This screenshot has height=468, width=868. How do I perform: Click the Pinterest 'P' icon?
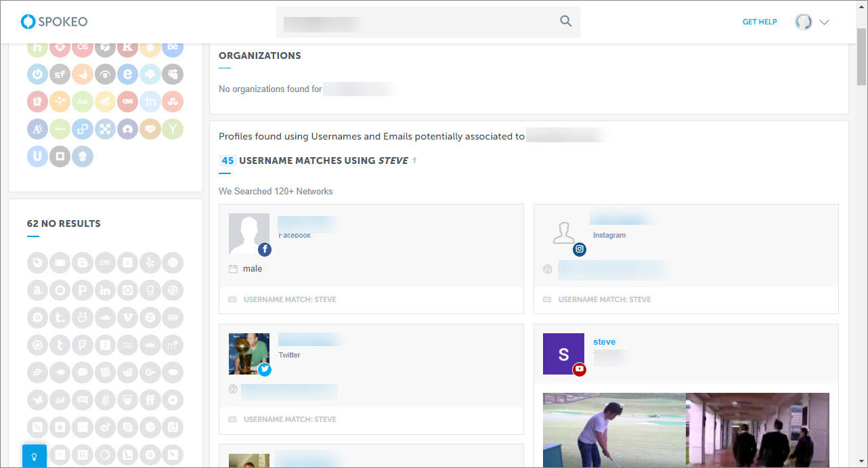[x=83, y=290]
